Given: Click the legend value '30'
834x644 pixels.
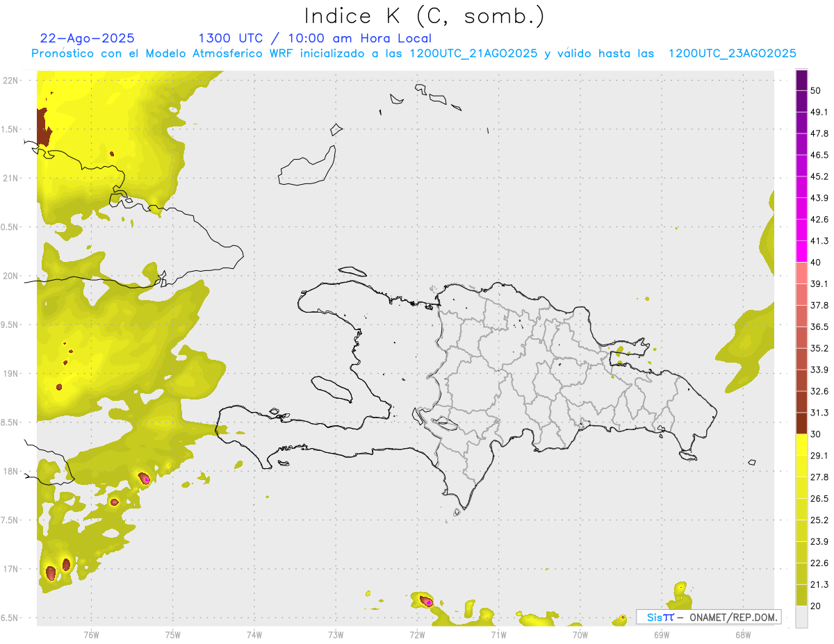Looking at the screenshot, I should [816, 434].
